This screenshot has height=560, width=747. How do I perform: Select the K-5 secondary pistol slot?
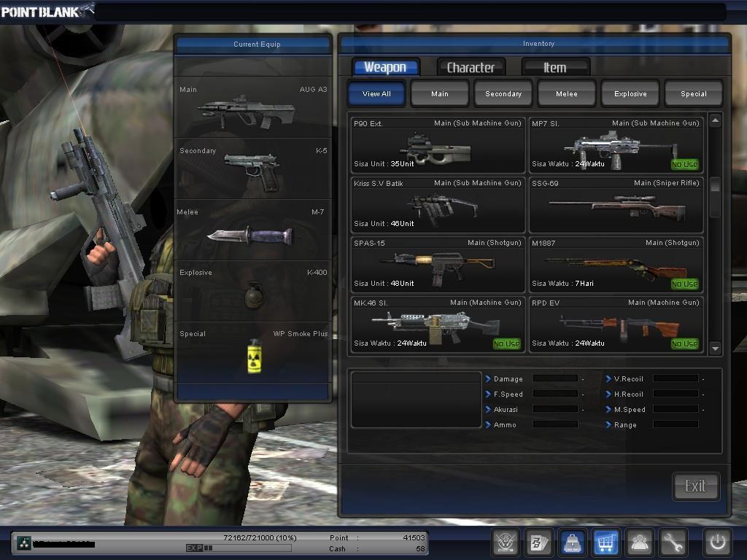(253, 168)
